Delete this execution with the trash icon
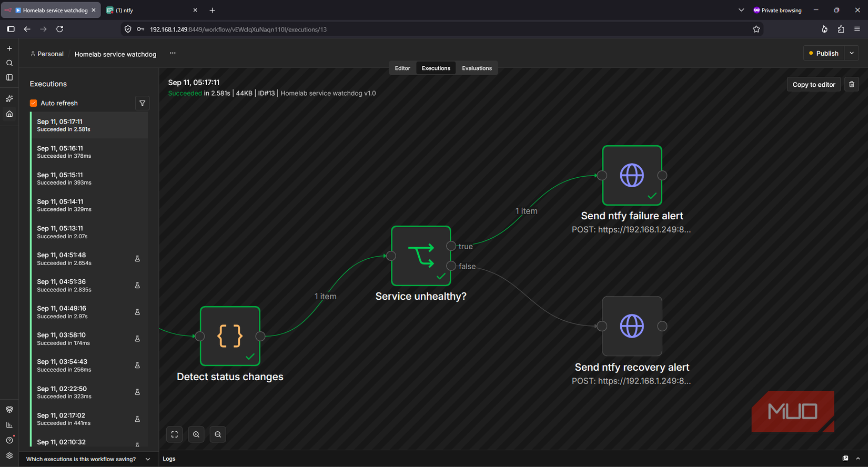 point(852,84)
